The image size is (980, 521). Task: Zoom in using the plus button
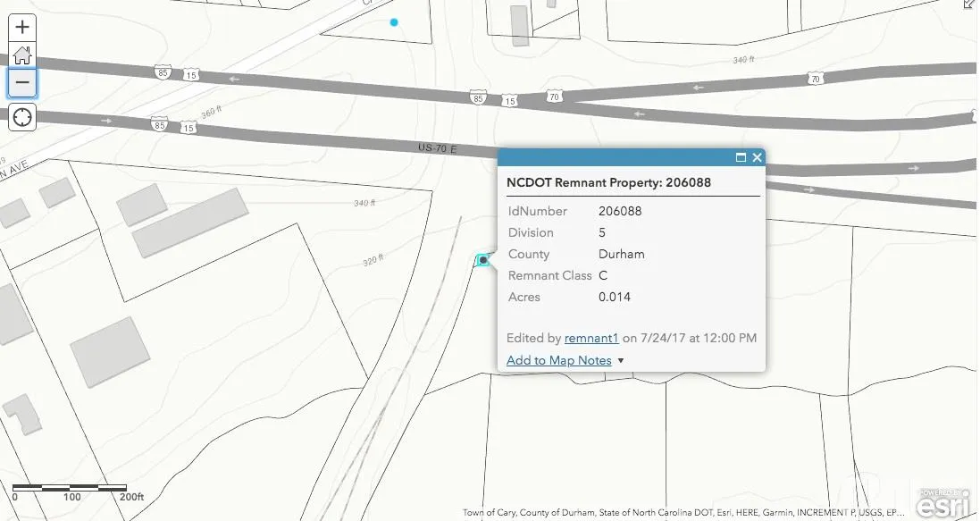(x=21, y=27)
